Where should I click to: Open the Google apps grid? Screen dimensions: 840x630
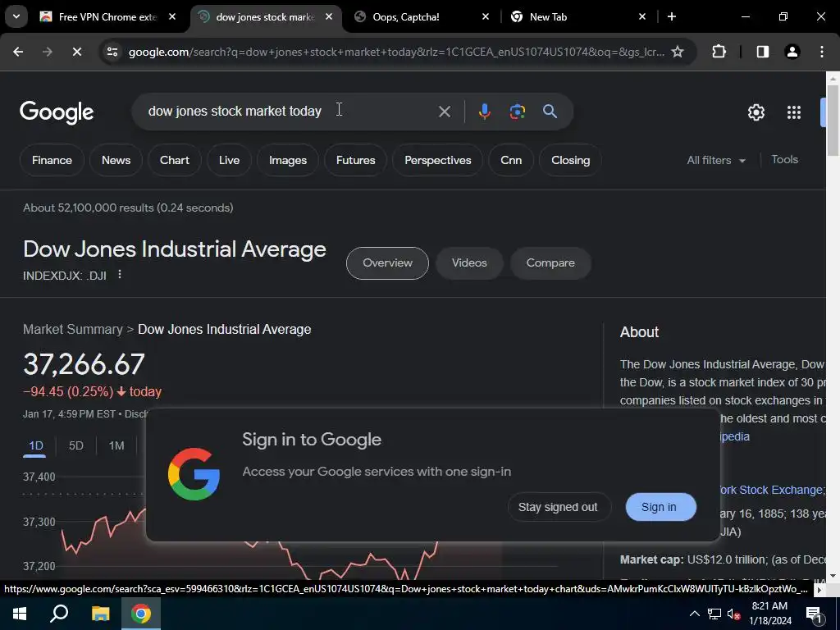point(794,112)
